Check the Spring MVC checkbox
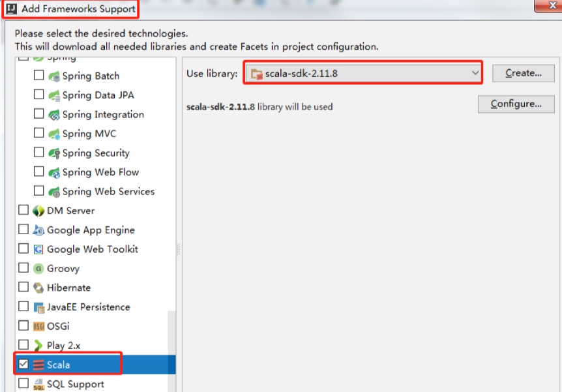 38,133
